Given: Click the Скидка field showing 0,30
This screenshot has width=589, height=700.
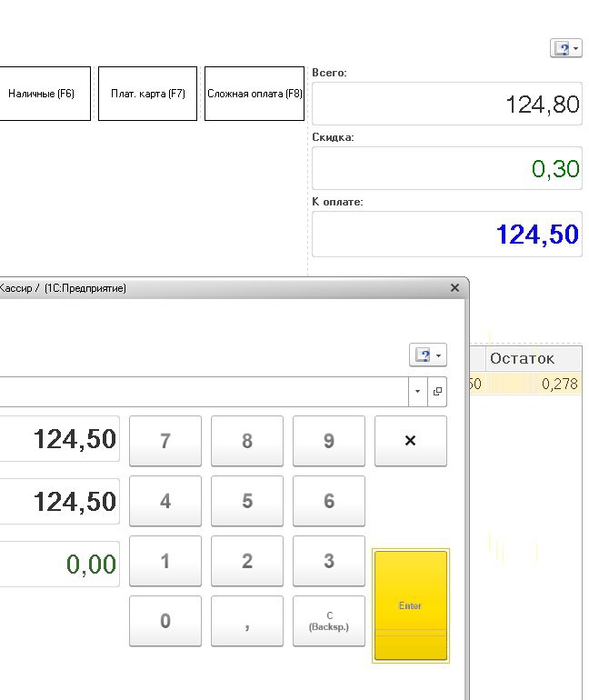Looking at the screenshot, I should (x=447, y=168).
